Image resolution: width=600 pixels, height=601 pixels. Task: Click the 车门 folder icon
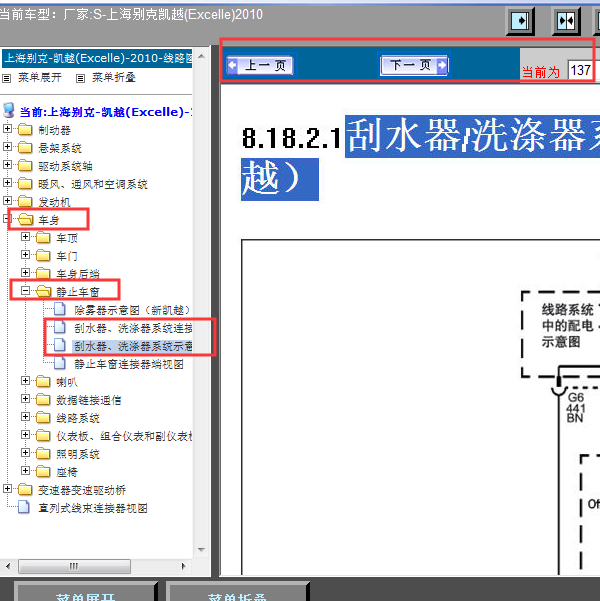(x=43, y=256)
